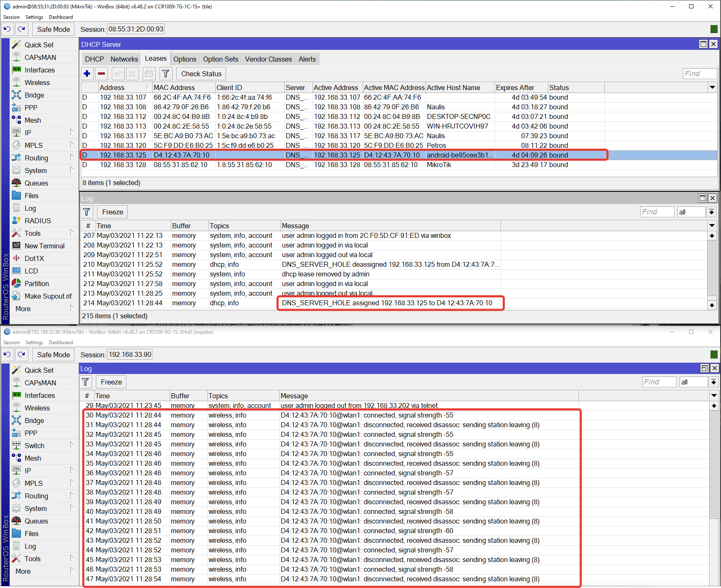Click the disable X icon in DHCP toolbar

[x=132, y=74]
